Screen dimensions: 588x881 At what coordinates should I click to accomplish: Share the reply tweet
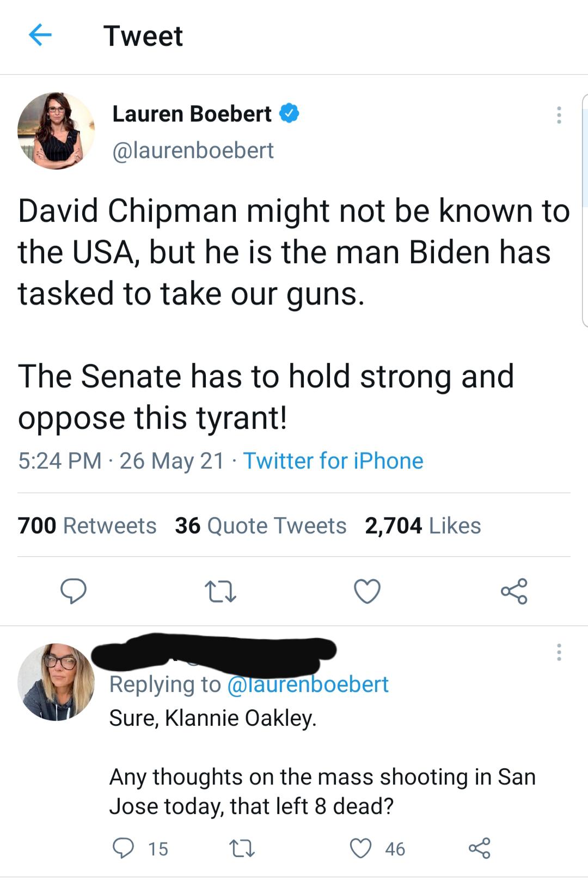pos(479,848)
